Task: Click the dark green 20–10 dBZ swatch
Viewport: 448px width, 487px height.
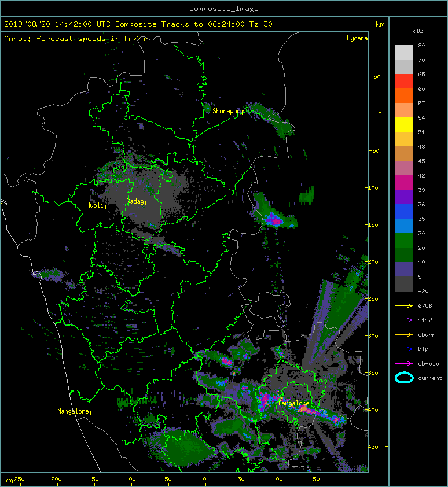Action: (x=404, y=254)
